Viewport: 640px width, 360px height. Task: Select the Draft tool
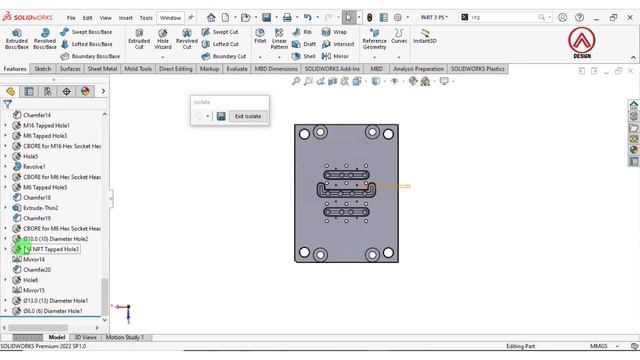pos(304,44)
